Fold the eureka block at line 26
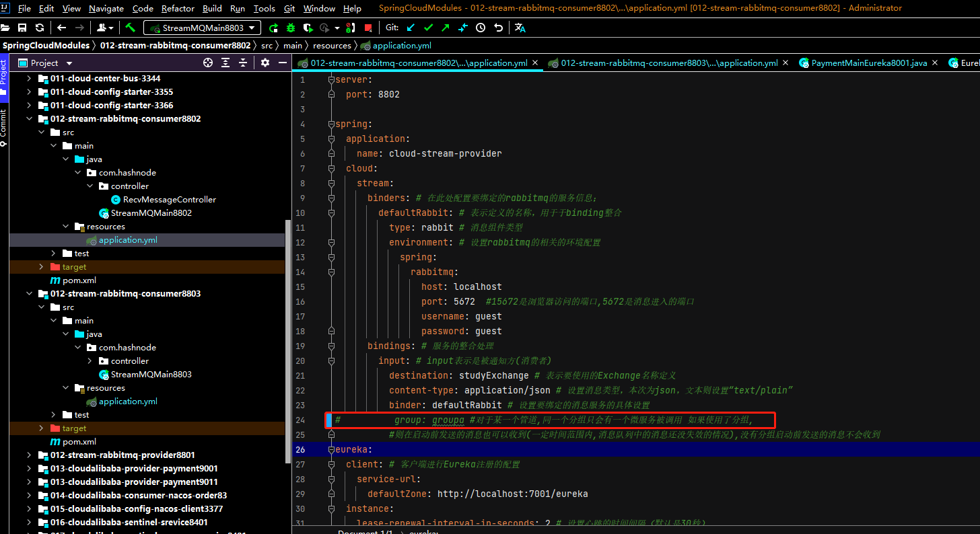The width and height of the screenshot is (980, 534). (x=330, y=449)
